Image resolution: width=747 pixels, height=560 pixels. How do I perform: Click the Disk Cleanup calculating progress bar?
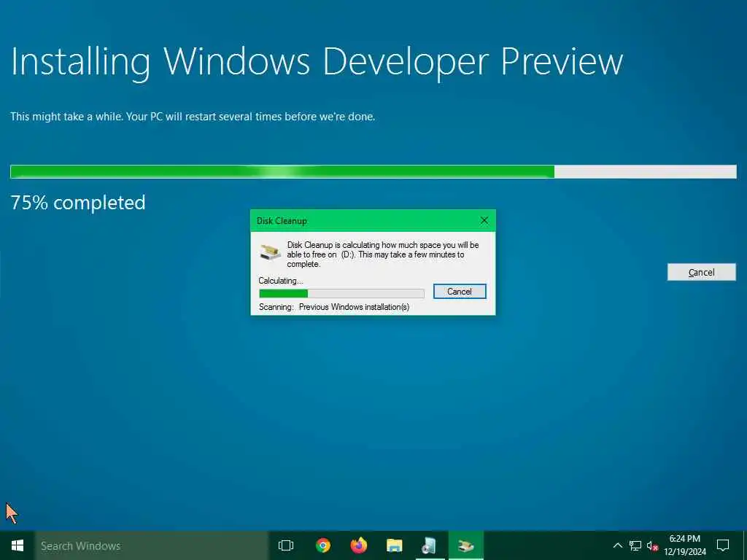[x=341, y=293]
